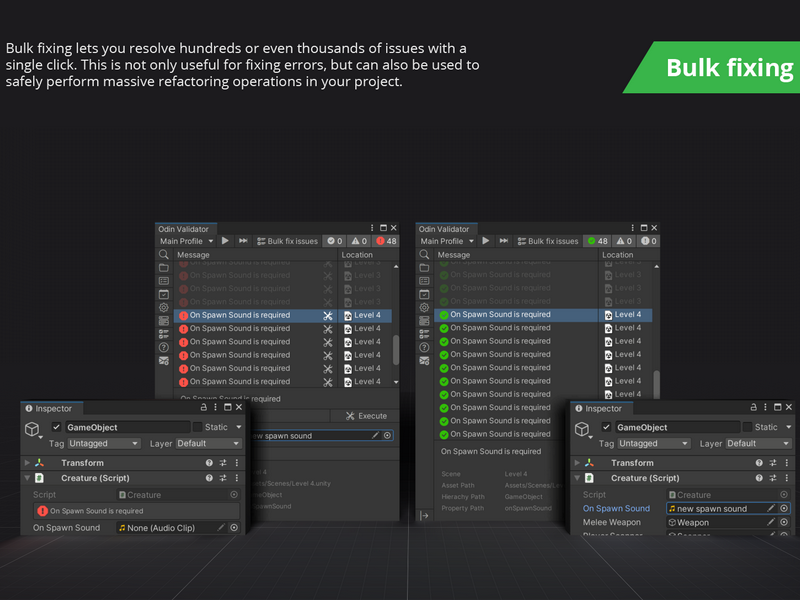The width and height of the screenshot is (800, 600).
Task: Toggle error filter showing 48 in left Validator
Action: pyautogui.click(x=386, y=241)
